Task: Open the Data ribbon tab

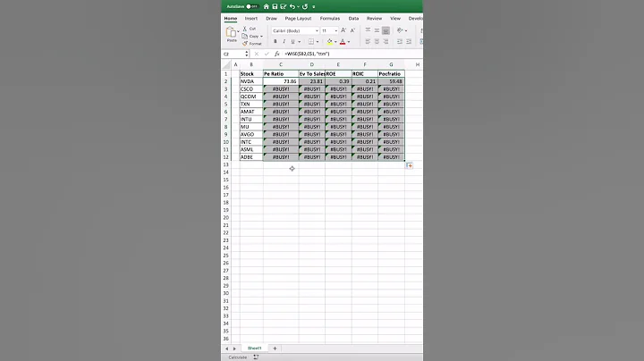Action: click(x=353, y=19)
